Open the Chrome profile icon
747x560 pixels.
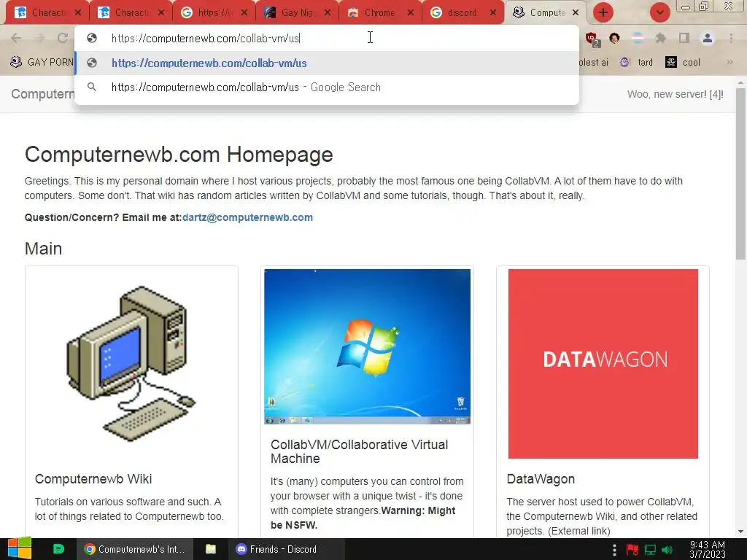pyautogui.click(x=708, y=38)
